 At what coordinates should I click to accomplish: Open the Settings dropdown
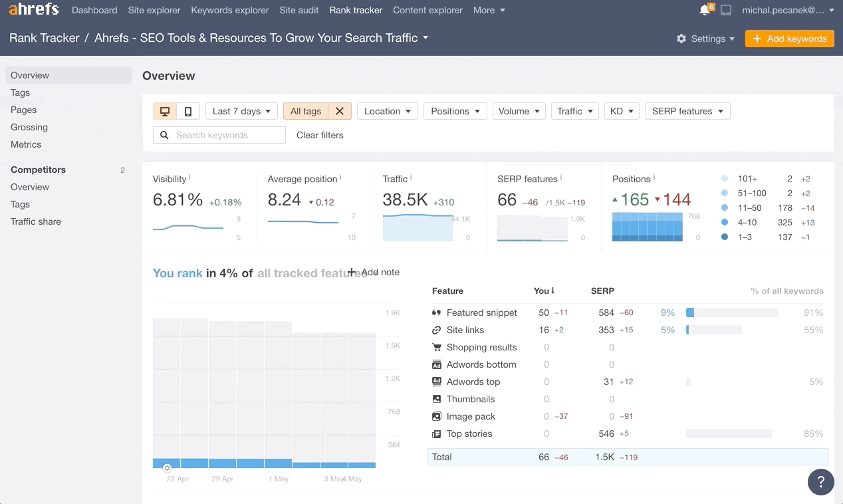pyautogui.click(x=706, y=39)
